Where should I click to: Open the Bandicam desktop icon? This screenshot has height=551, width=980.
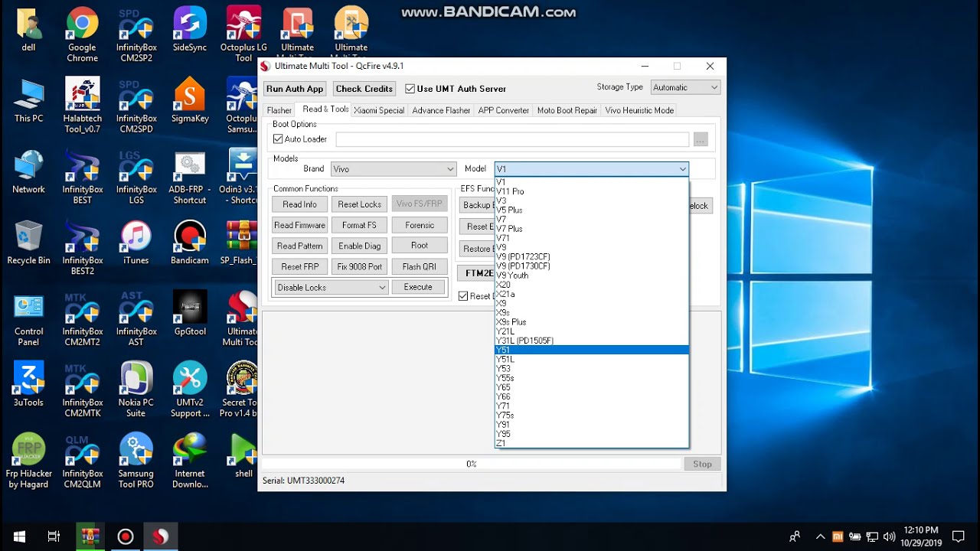coord(190,243)
